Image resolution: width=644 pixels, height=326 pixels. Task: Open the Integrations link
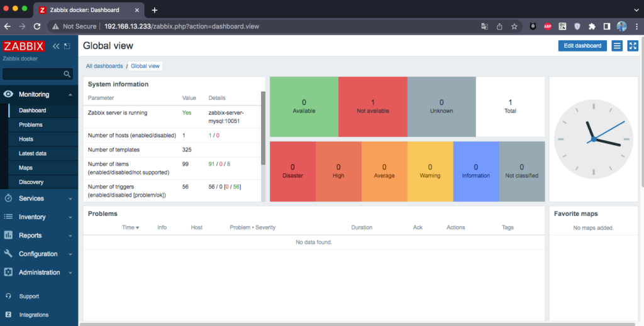point(34,315)
